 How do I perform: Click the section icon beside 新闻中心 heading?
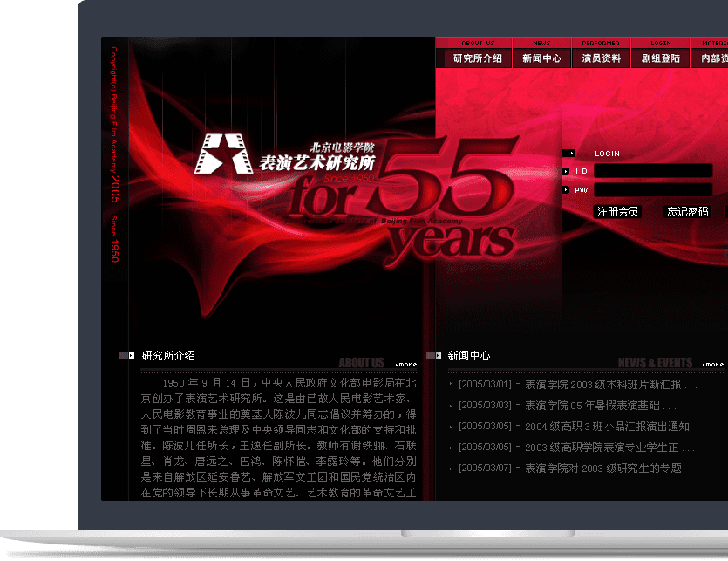coord(433,356)
